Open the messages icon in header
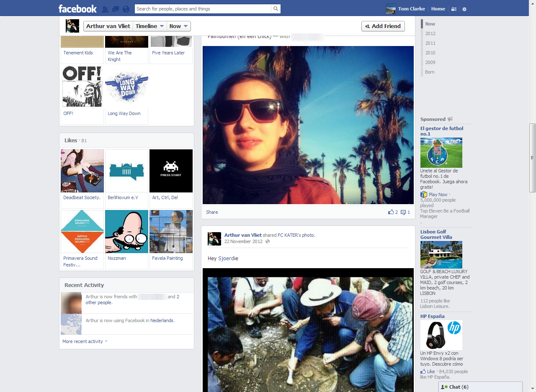The height and width of the screenshot is (392, 536). tap(116, 9)
